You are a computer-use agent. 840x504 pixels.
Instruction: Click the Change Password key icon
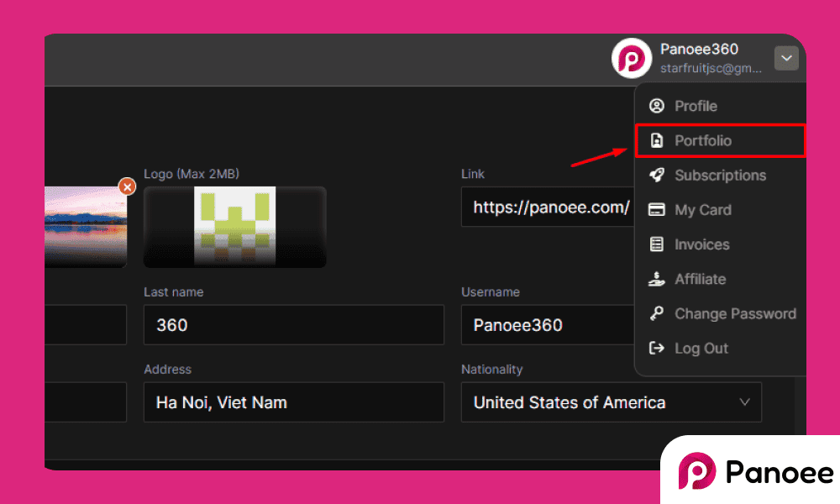657,313
